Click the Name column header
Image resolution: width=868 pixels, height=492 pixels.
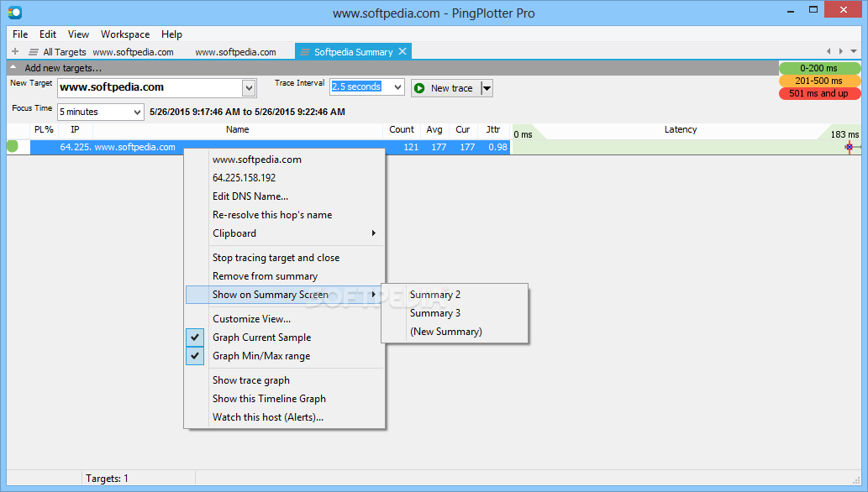pos(238,129)
